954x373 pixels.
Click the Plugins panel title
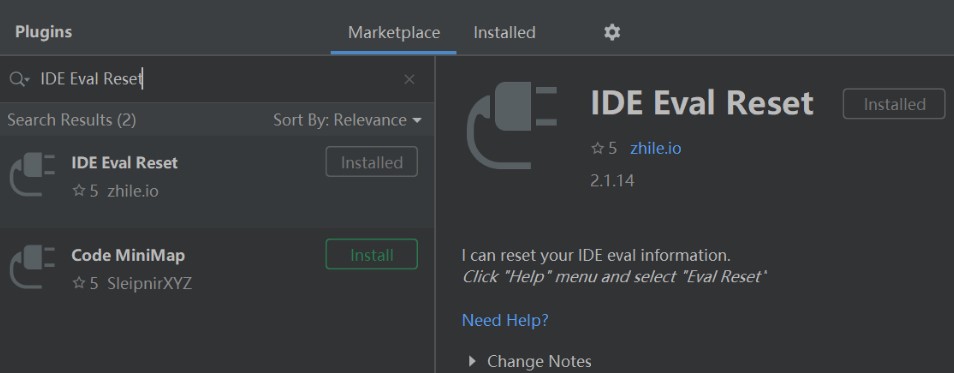[43, 32]
